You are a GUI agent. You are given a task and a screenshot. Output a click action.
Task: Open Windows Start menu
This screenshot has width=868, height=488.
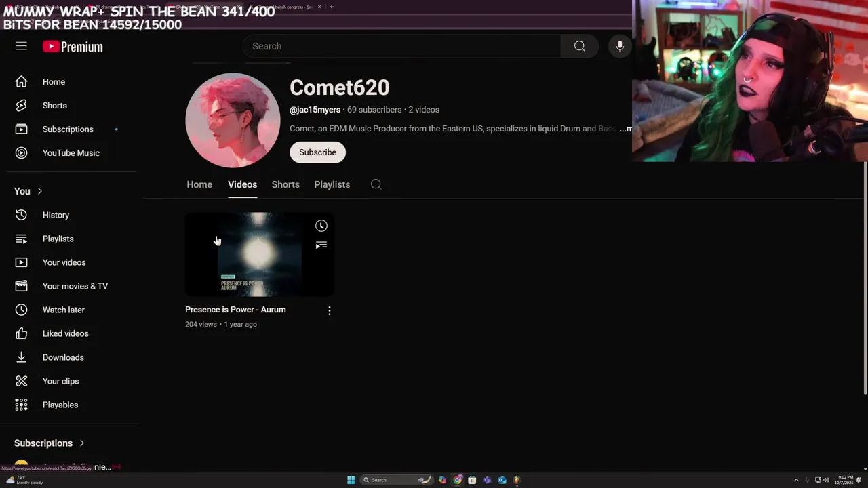pos(351,480)
